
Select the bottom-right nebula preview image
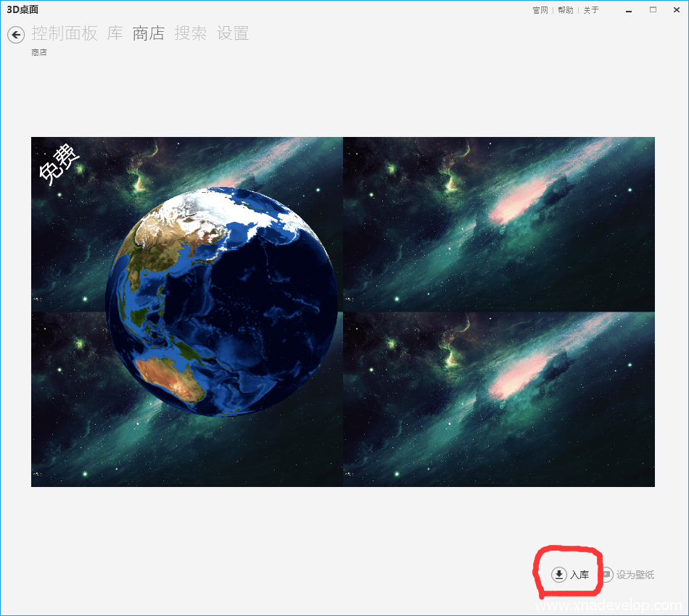[499, 399]
